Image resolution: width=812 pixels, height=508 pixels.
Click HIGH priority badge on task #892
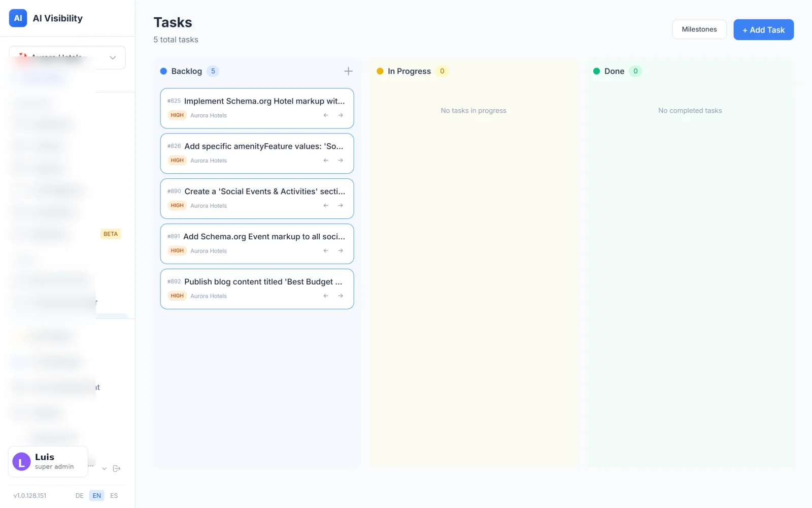(177, 296)
